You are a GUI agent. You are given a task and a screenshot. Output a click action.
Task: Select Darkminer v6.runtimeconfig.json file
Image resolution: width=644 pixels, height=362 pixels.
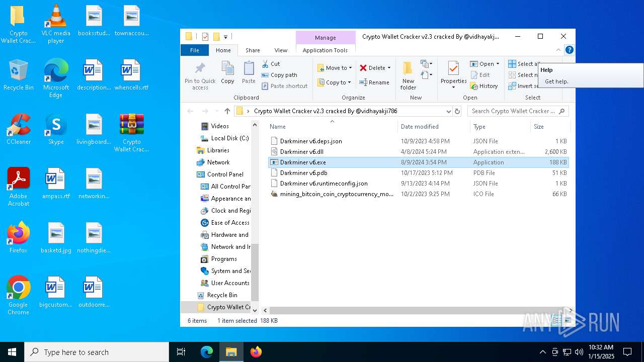pos(419,184)
